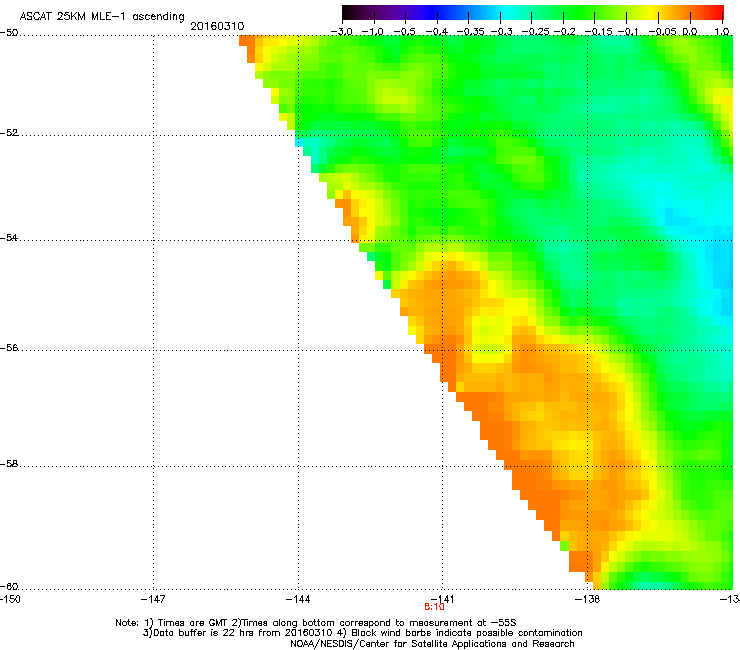Click the longitude label -147

tap(153, 599)
